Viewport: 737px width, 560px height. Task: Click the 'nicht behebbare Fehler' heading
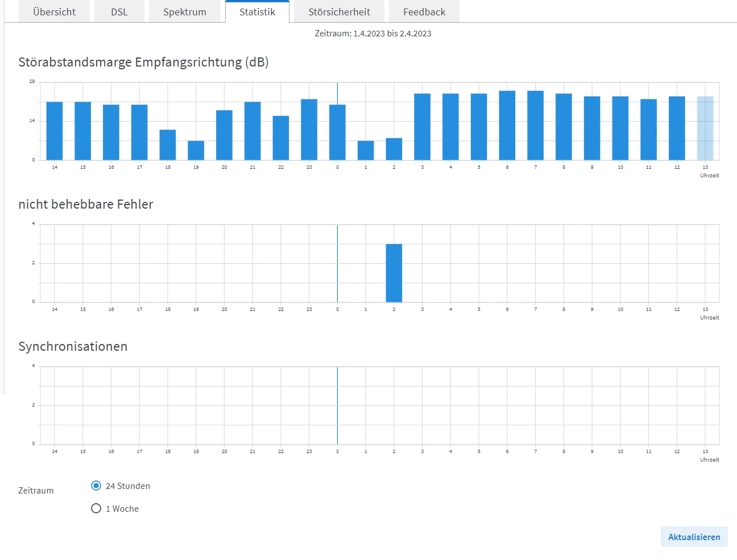point(86,204)
